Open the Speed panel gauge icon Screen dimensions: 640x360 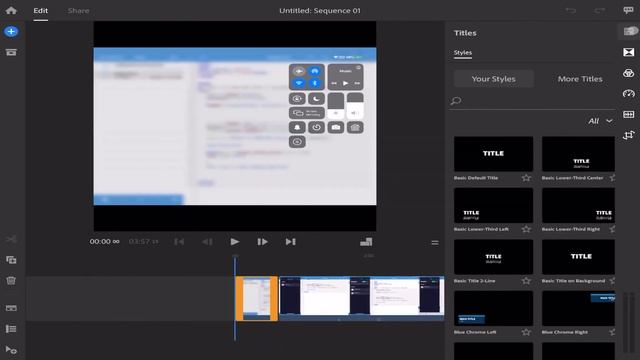pos(629,93)
